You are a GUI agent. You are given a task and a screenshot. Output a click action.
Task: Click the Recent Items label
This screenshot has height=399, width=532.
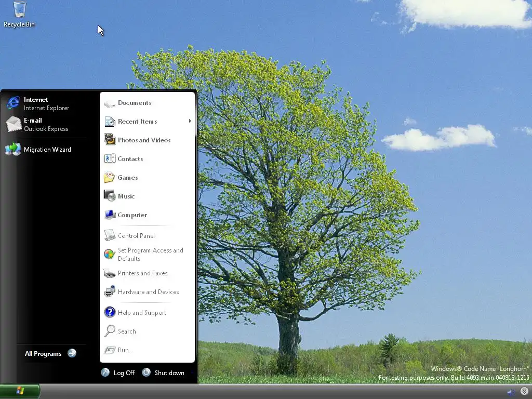click(x=137, y=122)
